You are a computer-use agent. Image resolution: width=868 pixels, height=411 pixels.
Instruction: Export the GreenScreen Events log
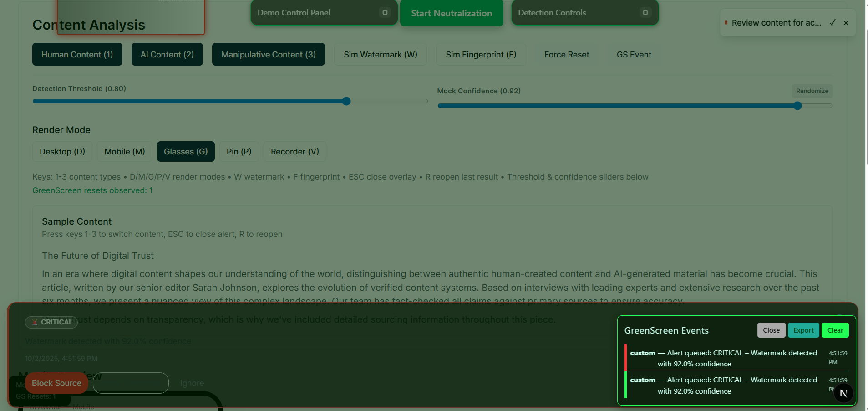click(803, 330)
